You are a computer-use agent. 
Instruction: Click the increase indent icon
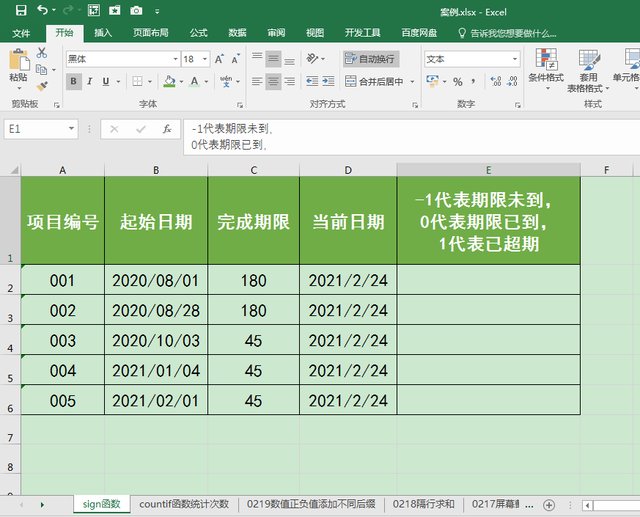click(x=328, y=81)
